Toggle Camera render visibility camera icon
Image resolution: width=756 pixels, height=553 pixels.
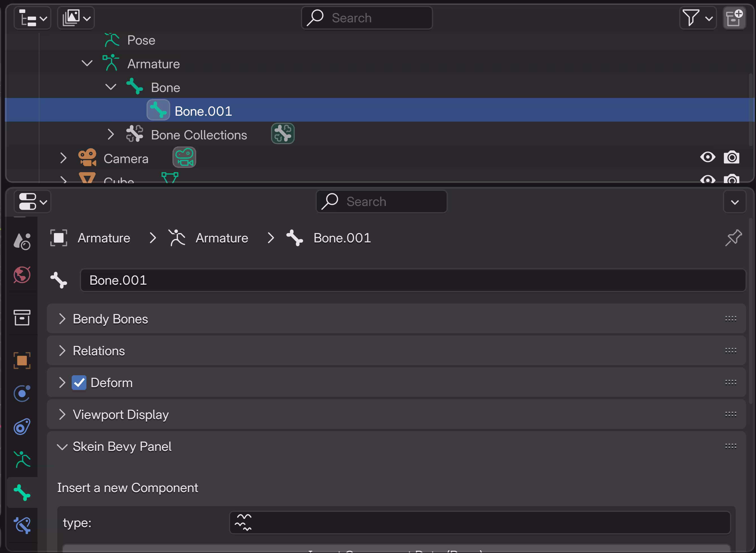coord(731,157)
